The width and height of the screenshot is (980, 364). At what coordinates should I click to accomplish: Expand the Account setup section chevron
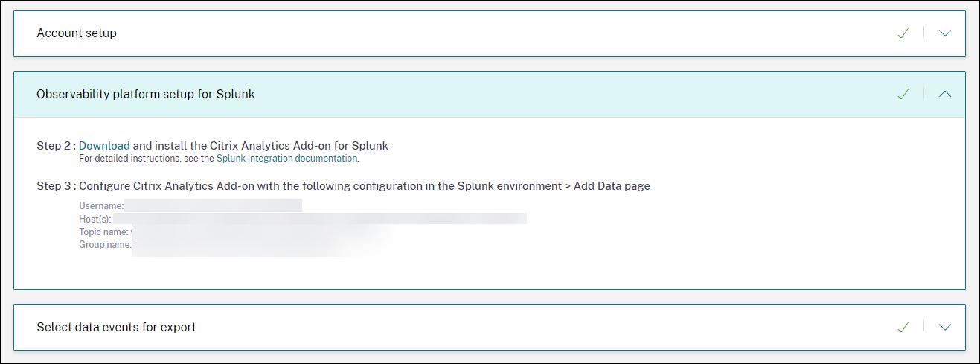click(945, 33)
